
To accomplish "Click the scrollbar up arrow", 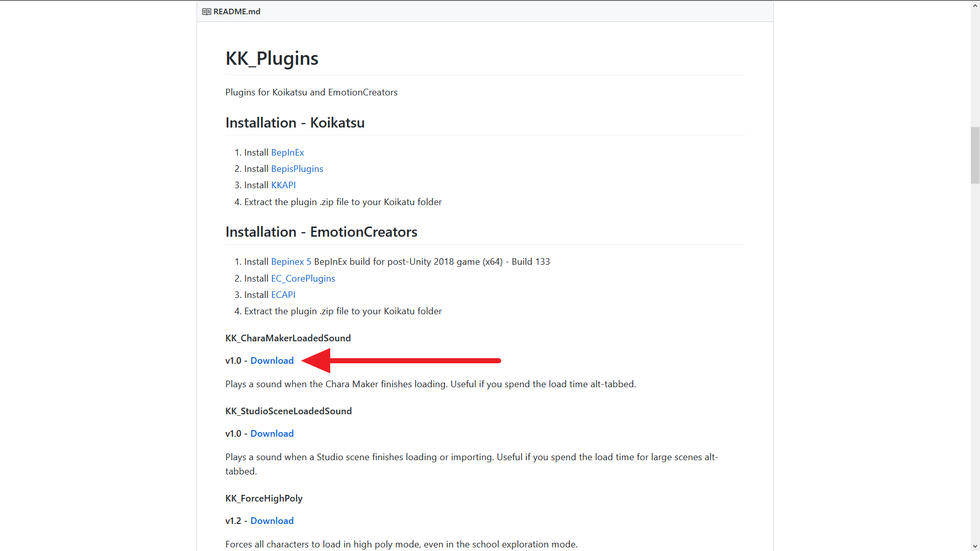I will (975, 4).
